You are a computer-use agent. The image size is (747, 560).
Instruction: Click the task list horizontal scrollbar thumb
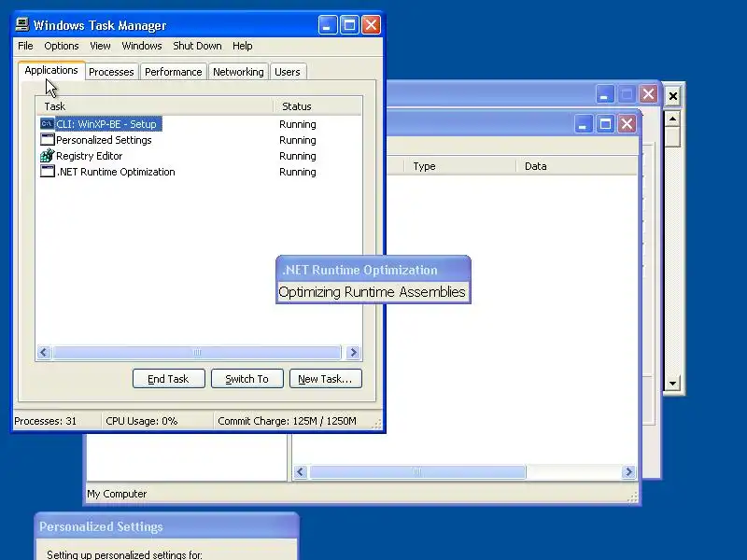197,353
